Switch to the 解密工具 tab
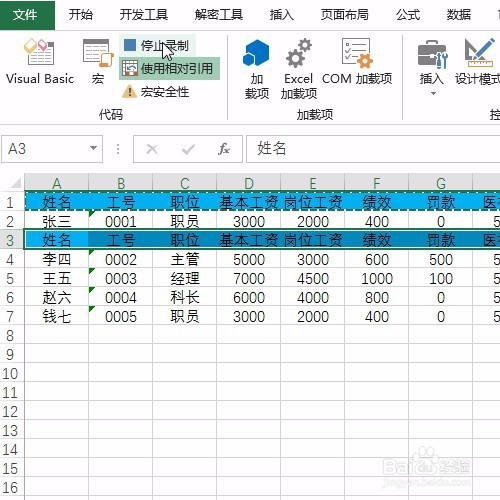This screenshot has height=500, width=500. coord(219,15)
